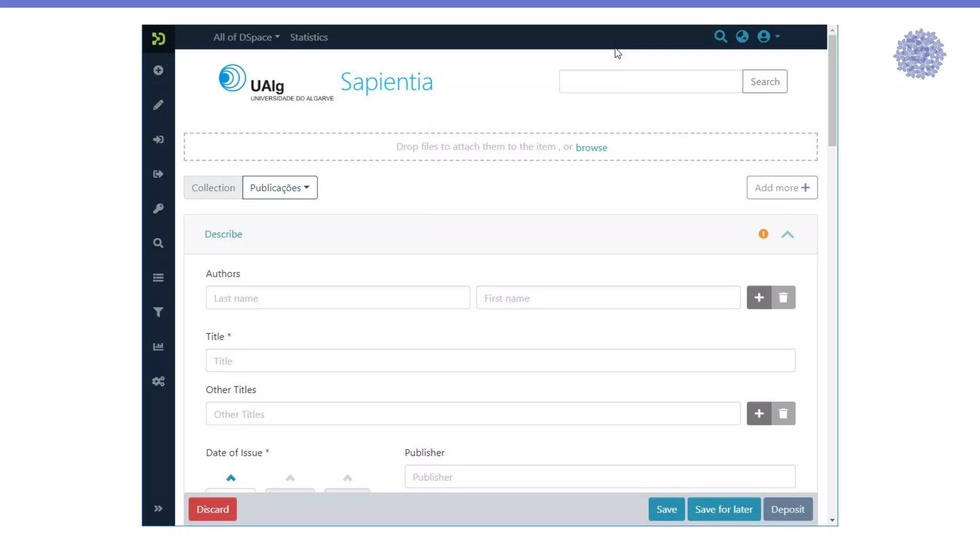This screenshot has width=980, height=551.
Task: Open the Statistics menu item
Action: pos(309,37)
